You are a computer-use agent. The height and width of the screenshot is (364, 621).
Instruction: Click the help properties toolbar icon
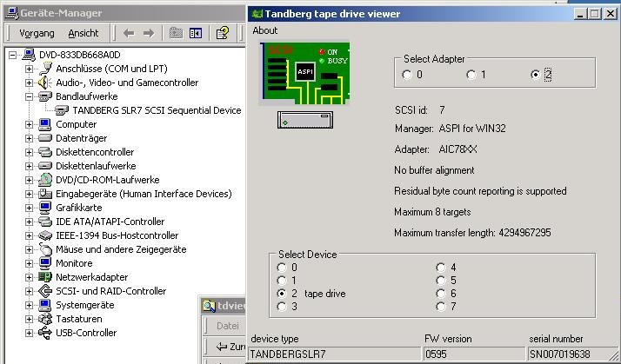tap(223, 33)
